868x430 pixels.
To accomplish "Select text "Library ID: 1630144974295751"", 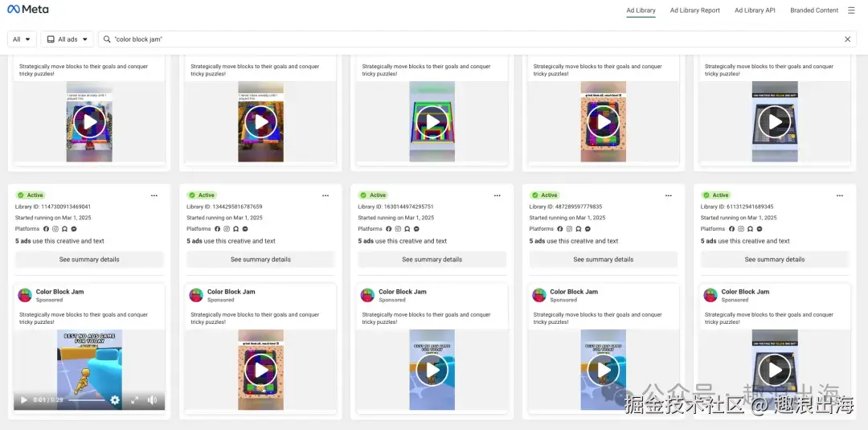I will click(395, 207).
